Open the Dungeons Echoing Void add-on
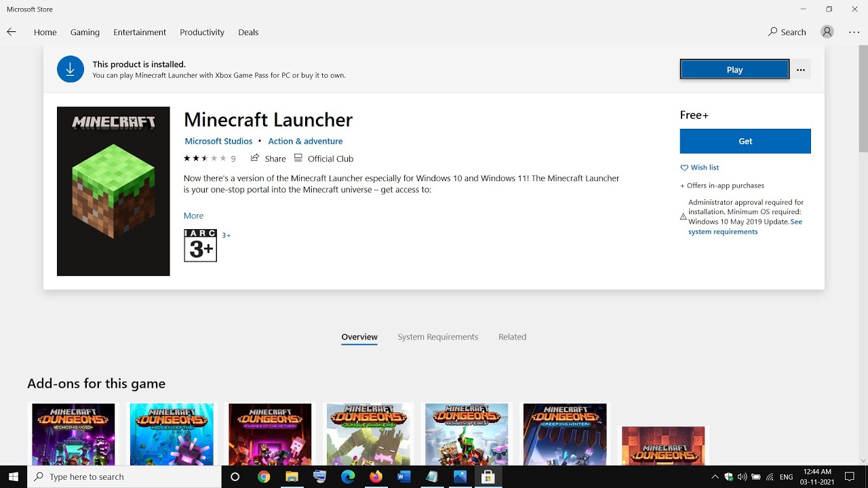Viewport: 868px width, 488px height. (x=73, y=434)
